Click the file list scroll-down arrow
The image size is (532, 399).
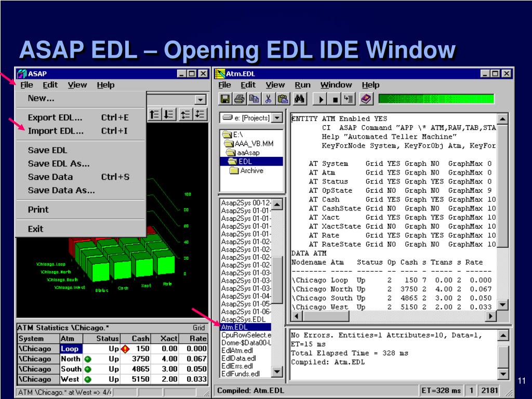click(277, 371)
